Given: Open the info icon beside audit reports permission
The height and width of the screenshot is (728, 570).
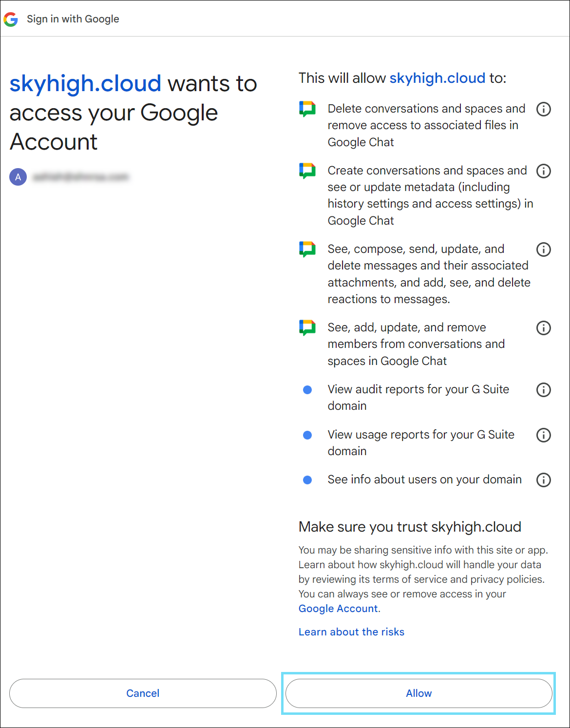Looking at the screenshot, I should click(x=543, y=390).
